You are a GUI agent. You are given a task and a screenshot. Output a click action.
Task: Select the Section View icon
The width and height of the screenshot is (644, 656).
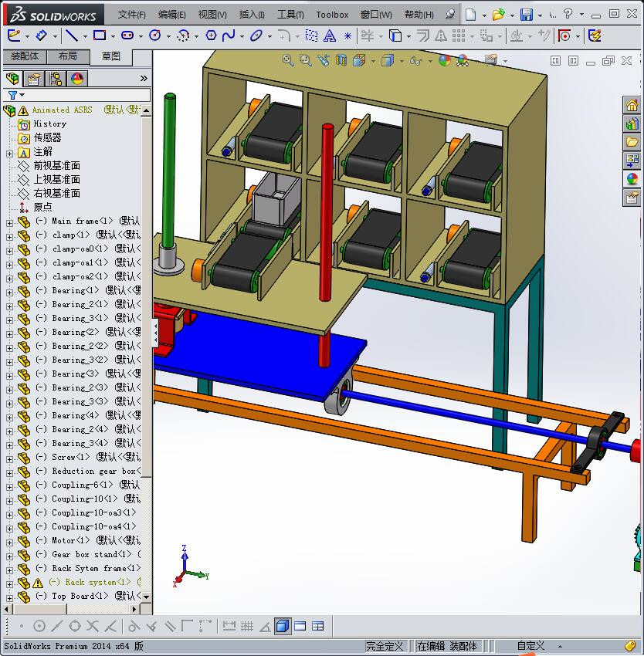pos(341,60)
